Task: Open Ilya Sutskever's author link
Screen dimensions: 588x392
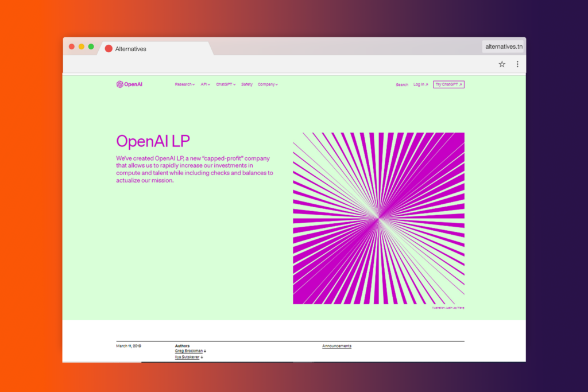Action: [x=189, y=357]
